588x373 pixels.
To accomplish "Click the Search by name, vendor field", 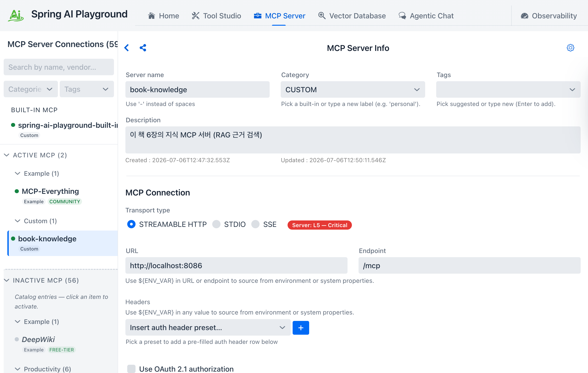I will (59, 67).
